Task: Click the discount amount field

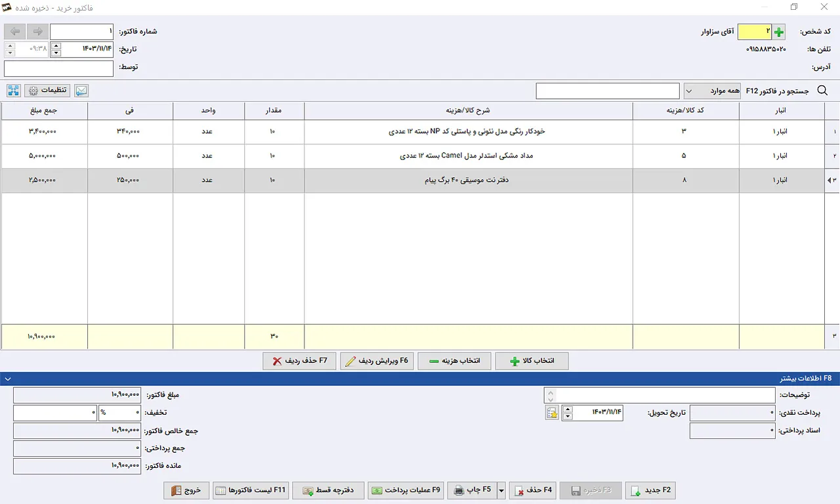Action: pyautogui.click(x=55, y=413)
